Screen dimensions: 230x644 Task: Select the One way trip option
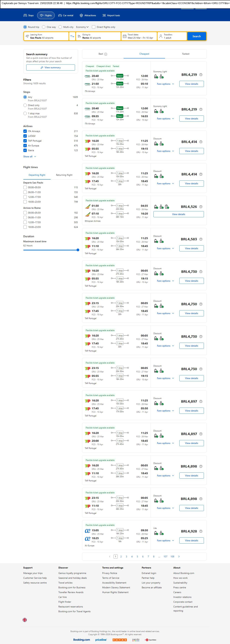[x=44, y=27]
